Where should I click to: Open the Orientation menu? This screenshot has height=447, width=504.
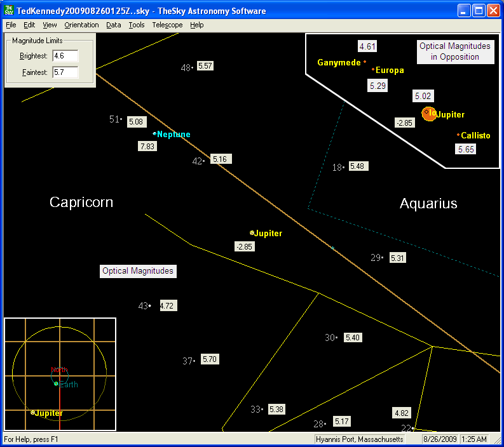tap(81, 25)
